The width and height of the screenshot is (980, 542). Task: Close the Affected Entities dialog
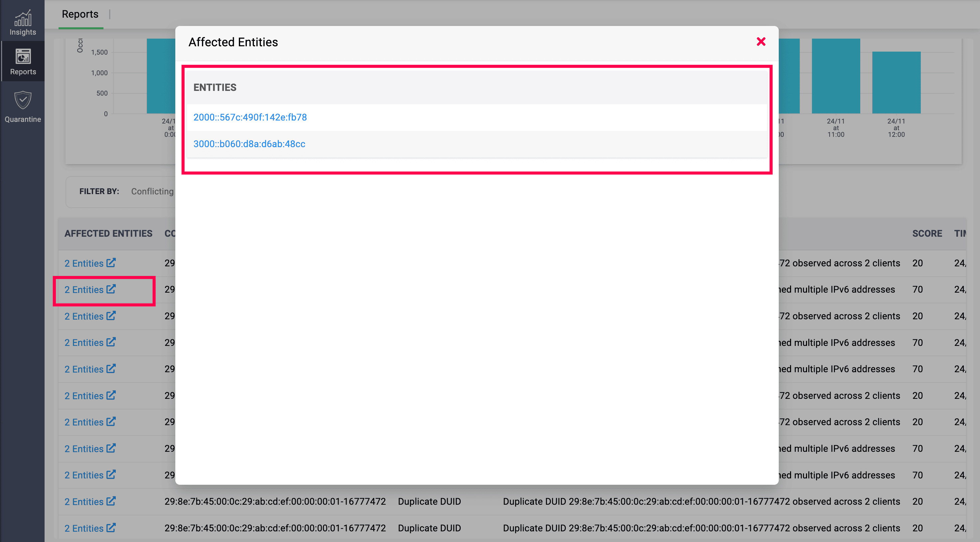point(760,42)
